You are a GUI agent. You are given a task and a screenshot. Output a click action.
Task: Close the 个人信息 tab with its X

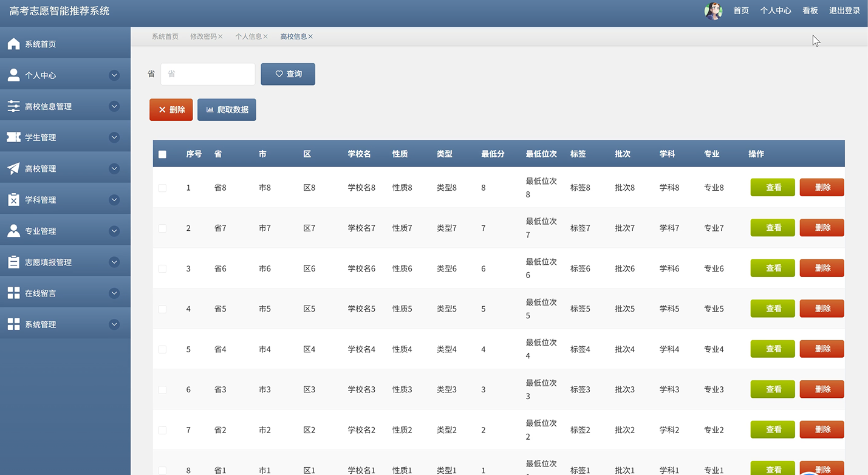(265, 36)
